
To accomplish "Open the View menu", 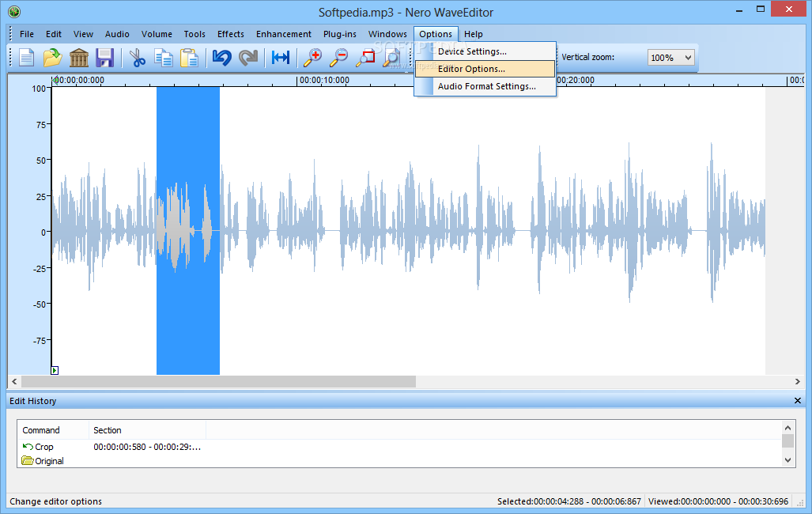I will [x=83, y=34].
